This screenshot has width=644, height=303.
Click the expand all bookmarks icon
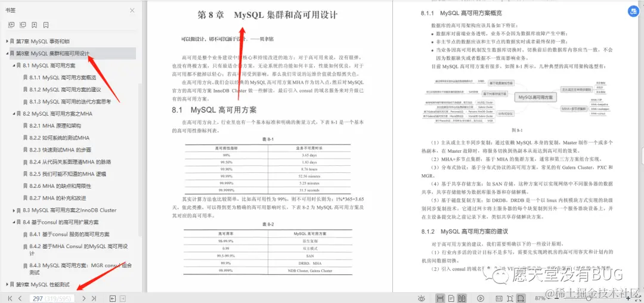[11, 24]
